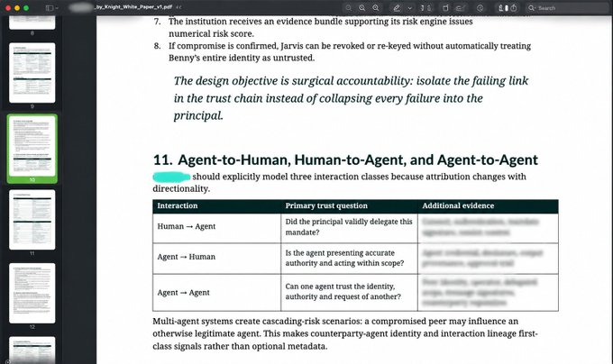Jump to page 12 thumbnail
This screenshot has height=364, width=613.
click(x=32, y=293)
